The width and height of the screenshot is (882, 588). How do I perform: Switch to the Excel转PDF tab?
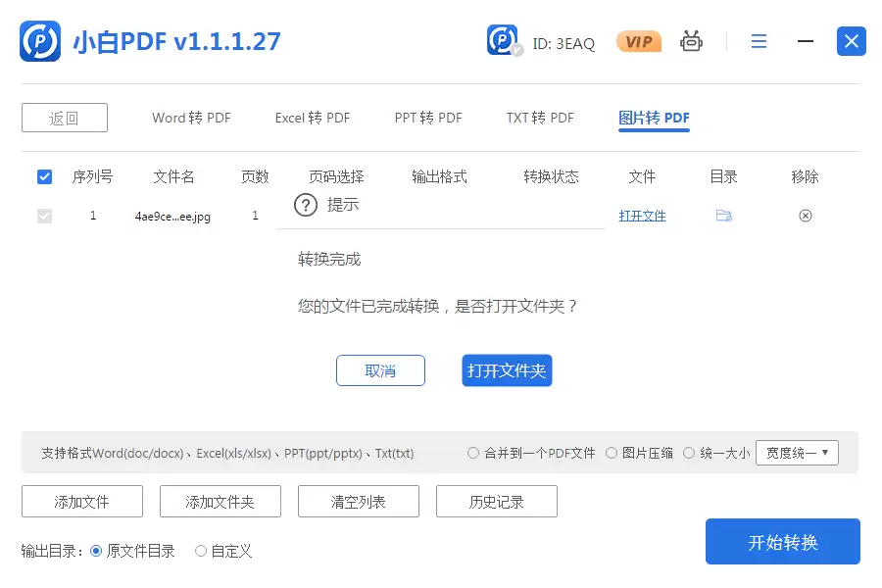click(x=312, y=118)
